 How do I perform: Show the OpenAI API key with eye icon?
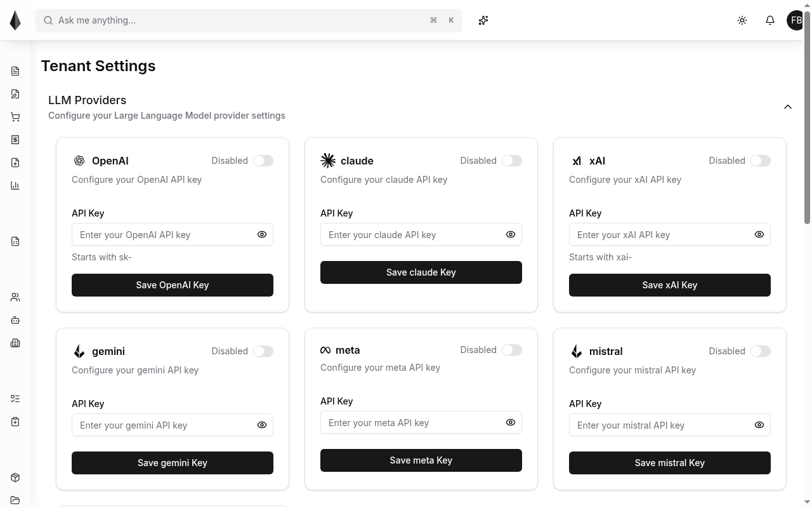[262, 234]
